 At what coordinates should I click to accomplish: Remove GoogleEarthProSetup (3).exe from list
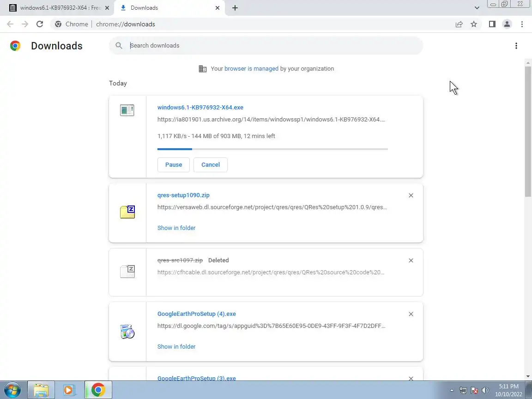tap(411, 378)
